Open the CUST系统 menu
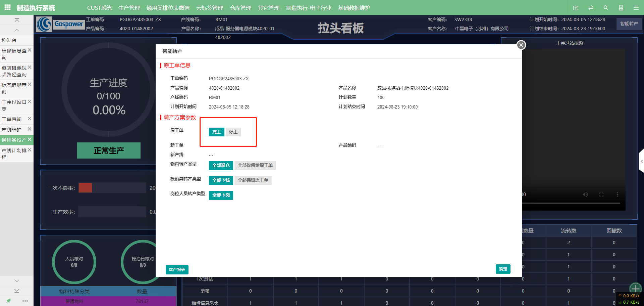Viewport: 644px width, 306px height. pos(100,8)
